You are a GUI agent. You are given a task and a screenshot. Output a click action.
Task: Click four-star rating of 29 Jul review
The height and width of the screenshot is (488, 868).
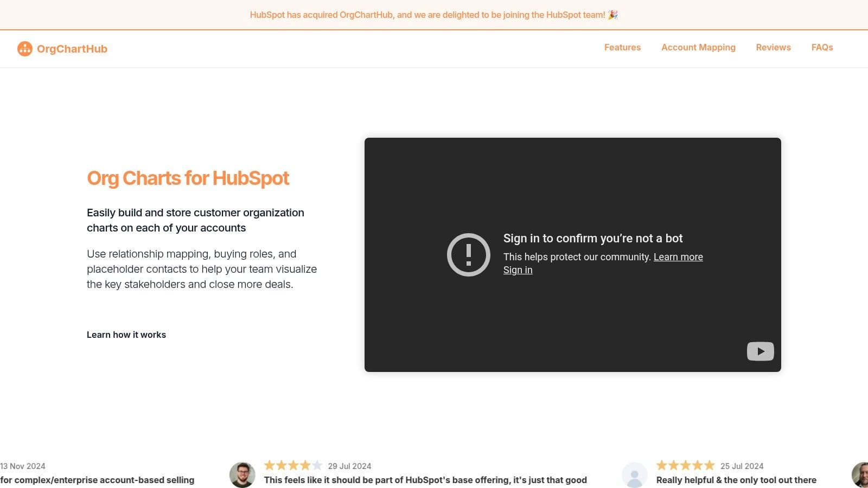(293, 465)
